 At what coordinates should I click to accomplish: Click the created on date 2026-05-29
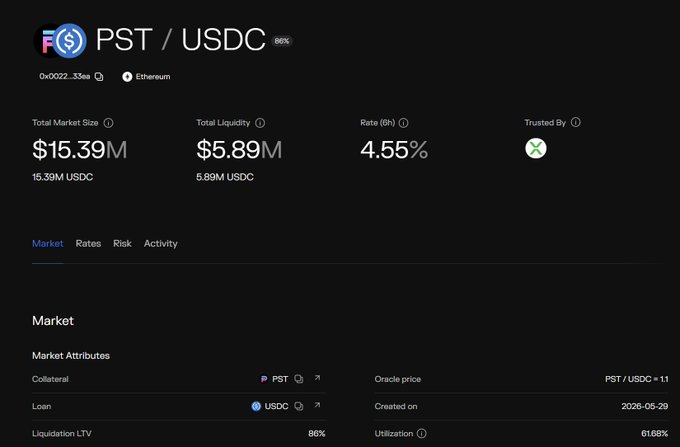click(644, 406)
